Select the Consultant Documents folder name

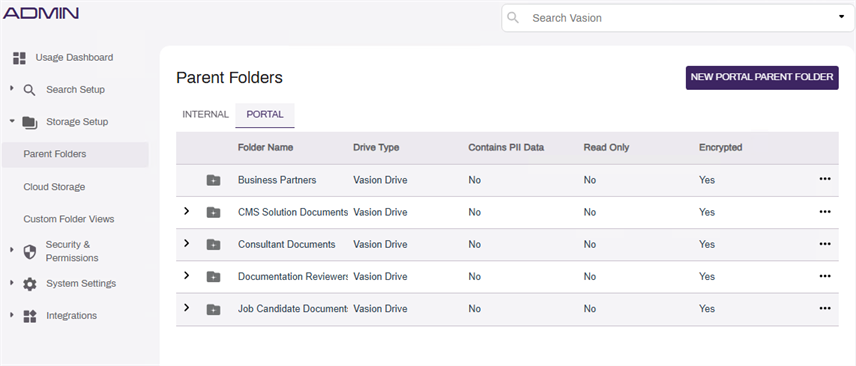point(287,245)
